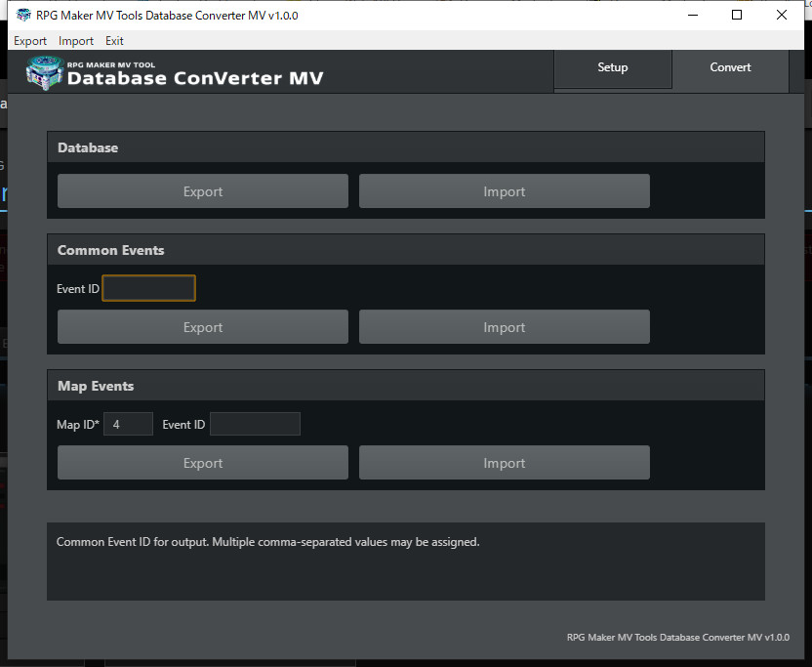
Task: Click the Event ID field under Map Events
Action: [x=255, y=424]
